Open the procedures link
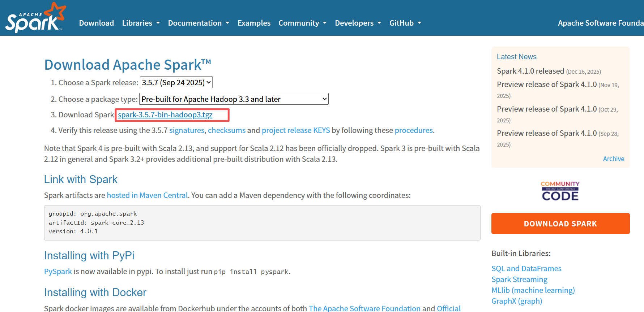This screenshot has height=312, width=644. point(414,130)
